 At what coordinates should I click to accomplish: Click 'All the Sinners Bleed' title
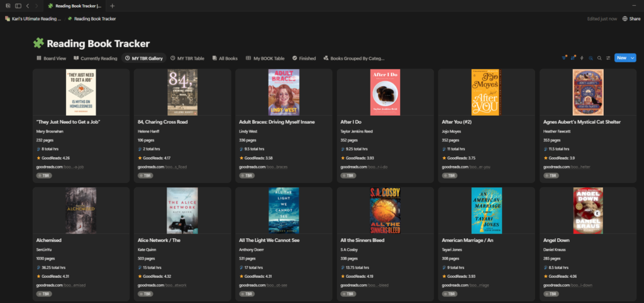coord(363,241)
